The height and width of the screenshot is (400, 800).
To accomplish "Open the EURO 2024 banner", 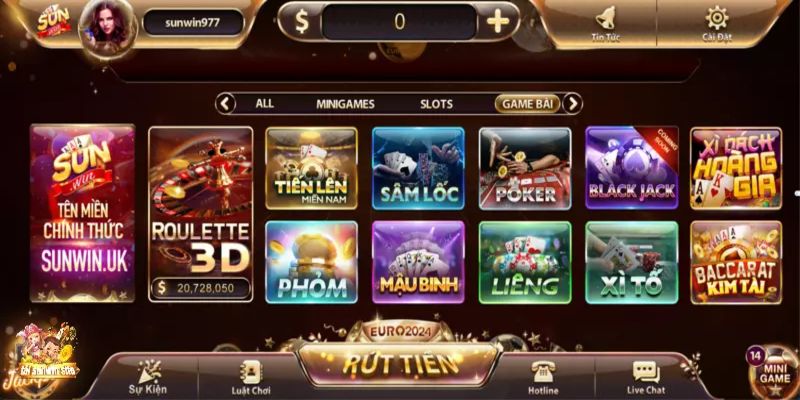I will (401, 332).
